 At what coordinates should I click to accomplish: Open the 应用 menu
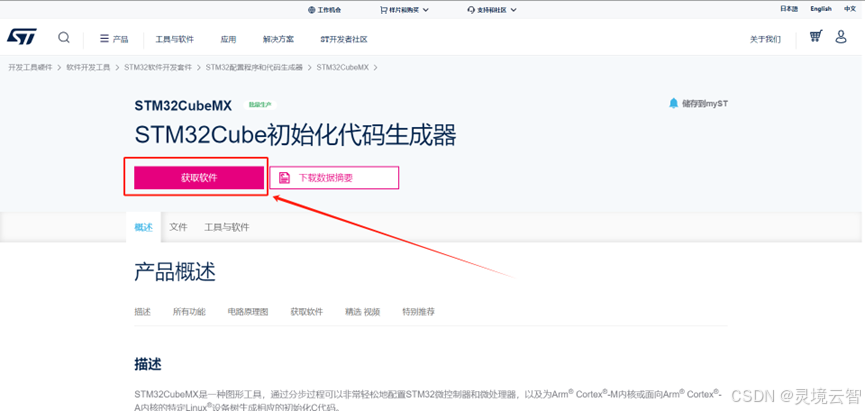coord(228,39)
